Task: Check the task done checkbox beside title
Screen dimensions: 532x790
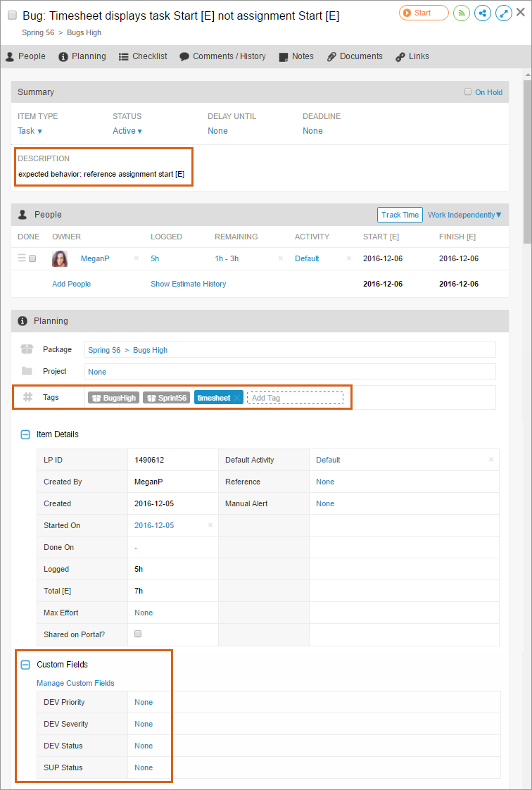Action: 12,15
